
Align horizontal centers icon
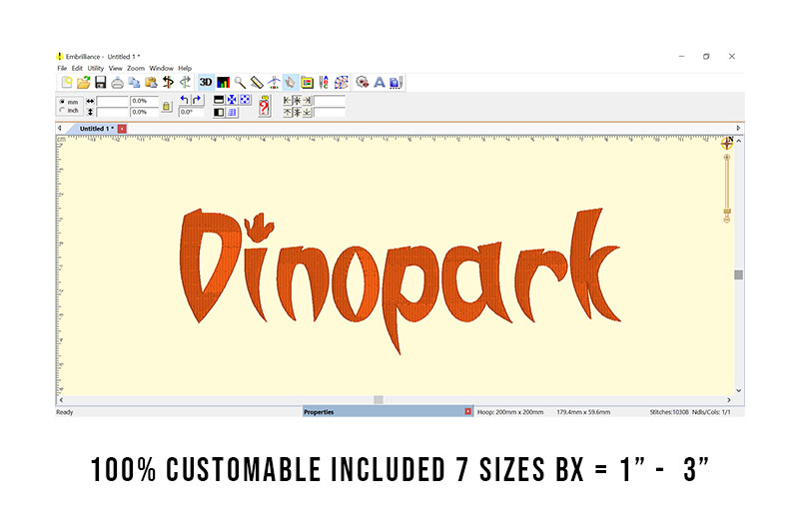coord(297,100)
